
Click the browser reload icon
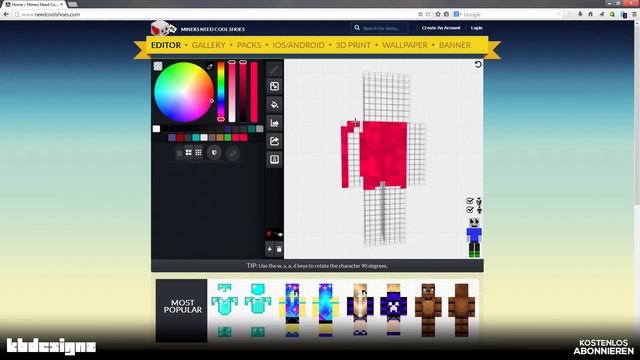click(428, 14)
